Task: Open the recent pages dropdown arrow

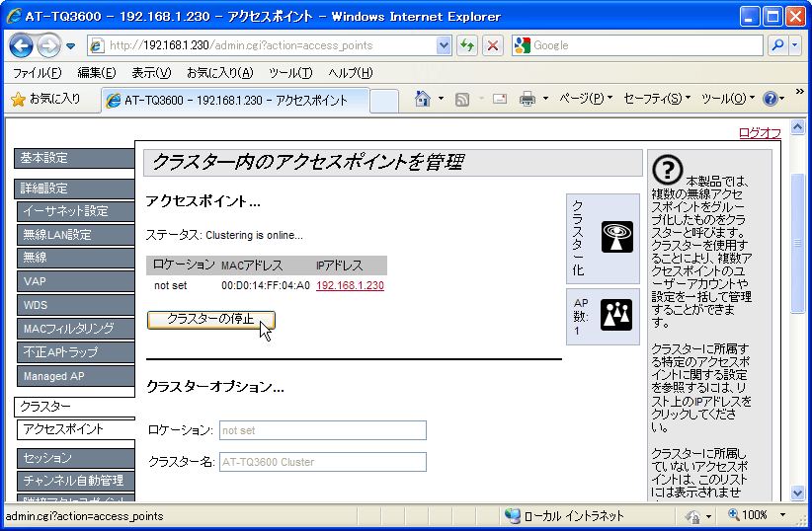Action: coord(71,46)
